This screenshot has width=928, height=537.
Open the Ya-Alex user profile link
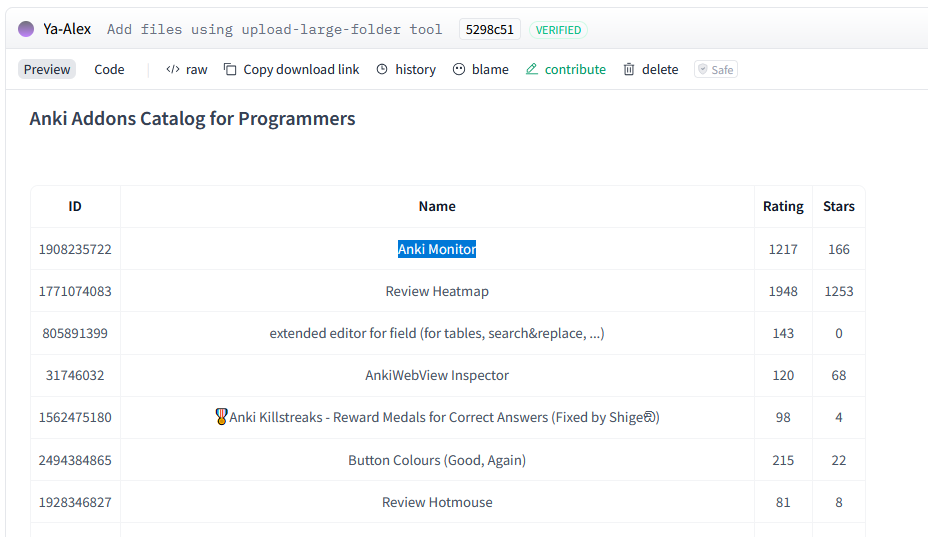67,29
